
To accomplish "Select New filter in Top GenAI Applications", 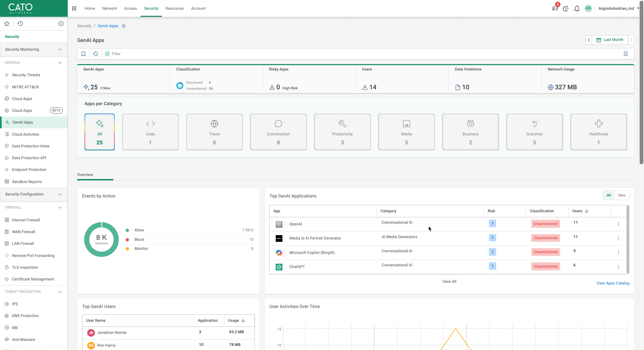I will (622, 195).
